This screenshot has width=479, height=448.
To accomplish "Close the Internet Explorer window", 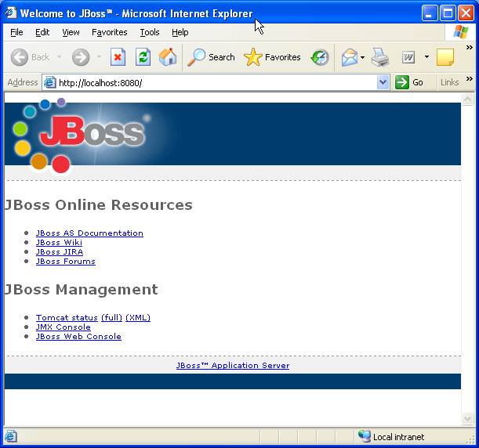I will (x=466, y=13).
